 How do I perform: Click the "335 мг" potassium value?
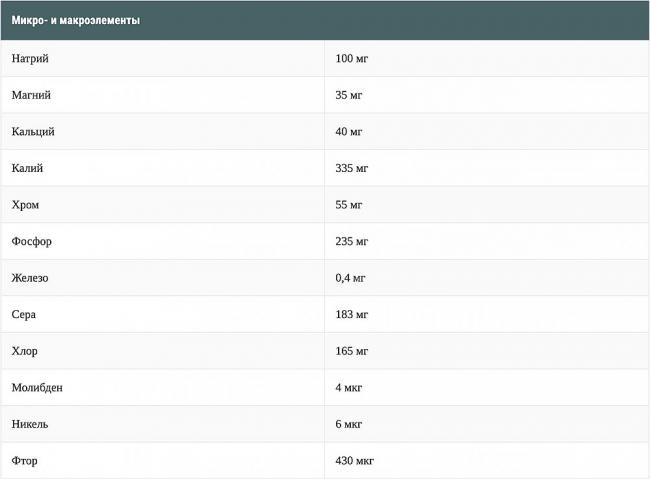click(x=352, y=168)
